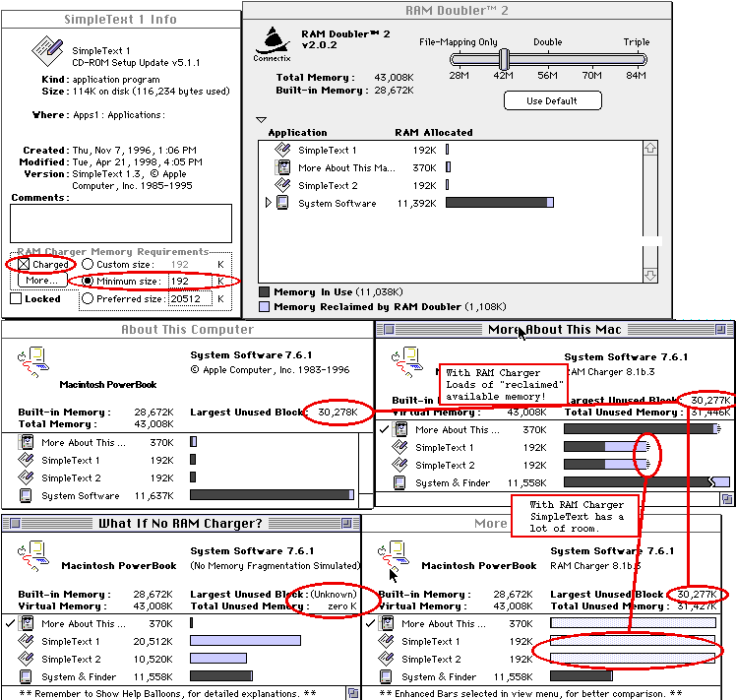Click SimpleText 1 memory bar in More About This Mac
Viewport: 736px width, 700px height.
[x=606, y=447]
